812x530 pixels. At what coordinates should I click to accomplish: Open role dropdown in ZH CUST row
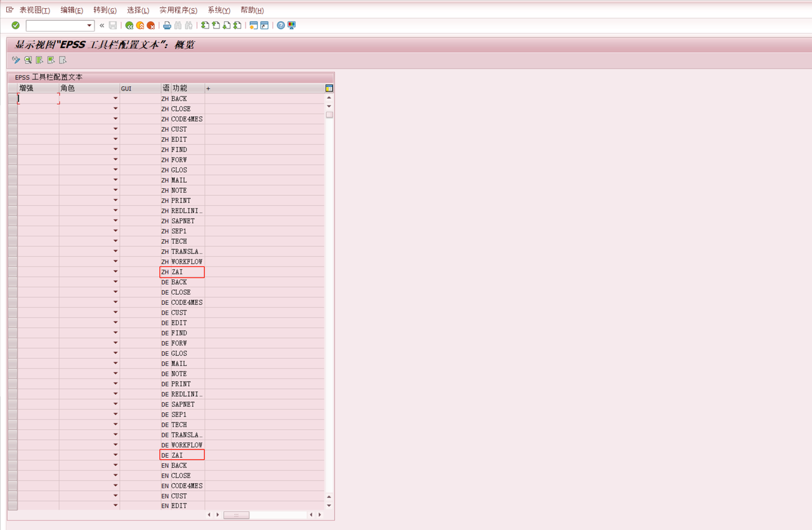pyautogui.click(x=115, y=129)
